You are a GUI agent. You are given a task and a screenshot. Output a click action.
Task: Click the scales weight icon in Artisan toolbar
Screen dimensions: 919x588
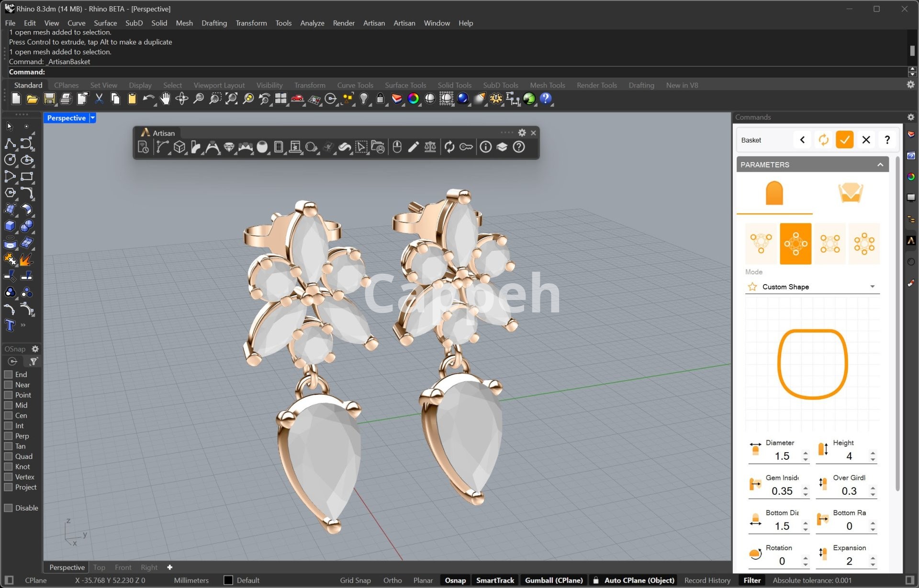click(x=430, y=147)
